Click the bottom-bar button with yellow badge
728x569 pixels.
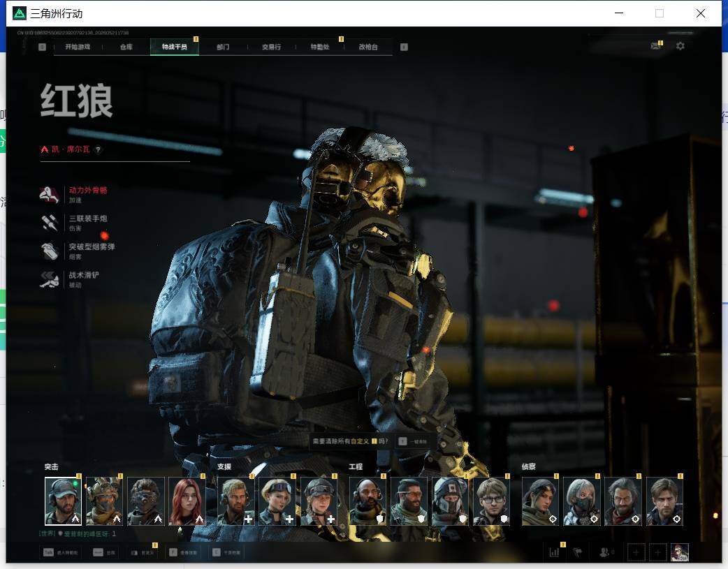click(x=142, y=552)
